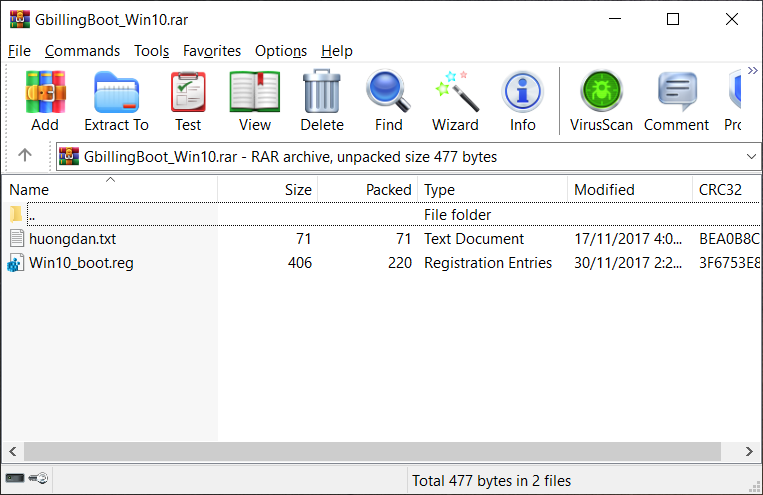Sort by the CRC32 column header
Screen dimensions: 763x495
[x=726, y=189]
